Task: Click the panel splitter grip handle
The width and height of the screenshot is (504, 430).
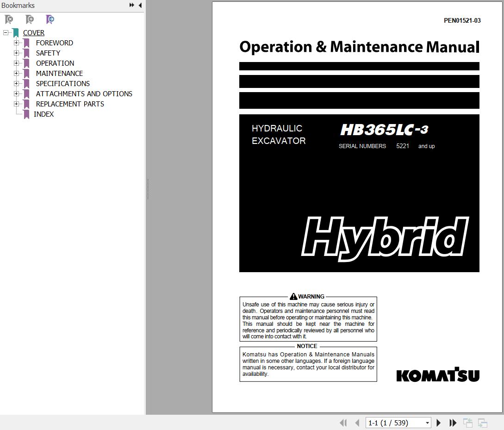Action: click(x=148, y=189)
